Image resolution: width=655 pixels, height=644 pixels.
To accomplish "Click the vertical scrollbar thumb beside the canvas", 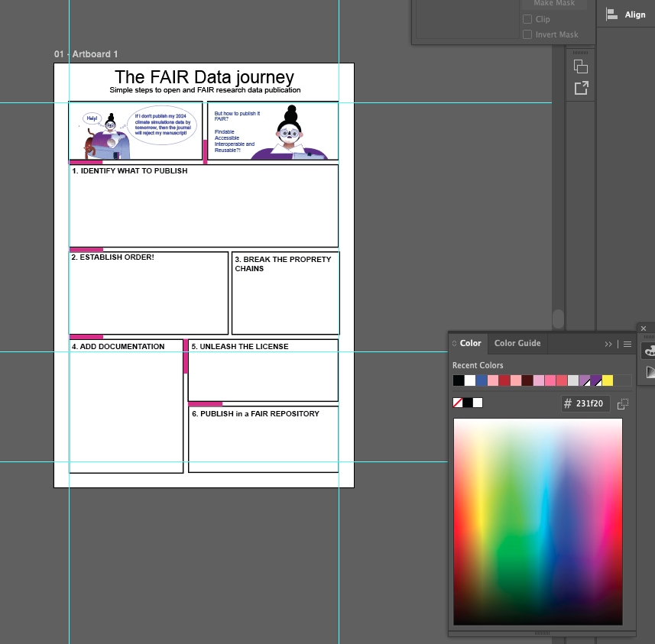I will point(558,319).
